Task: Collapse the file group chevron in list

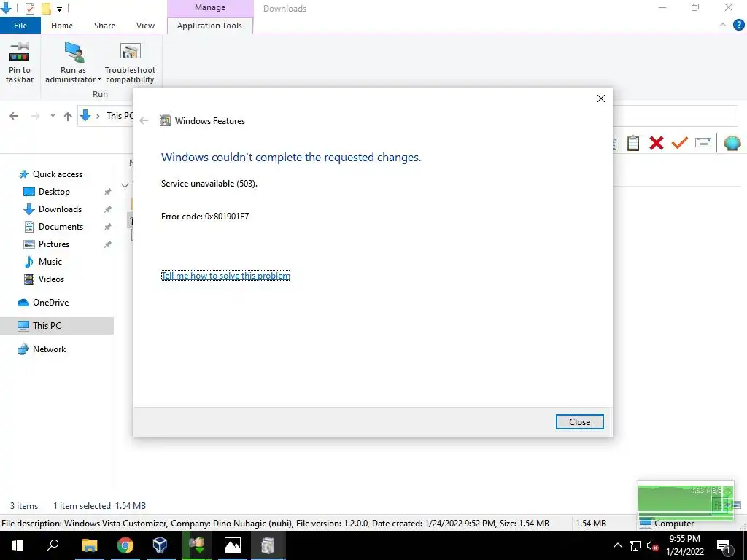Action: point(125,185)
